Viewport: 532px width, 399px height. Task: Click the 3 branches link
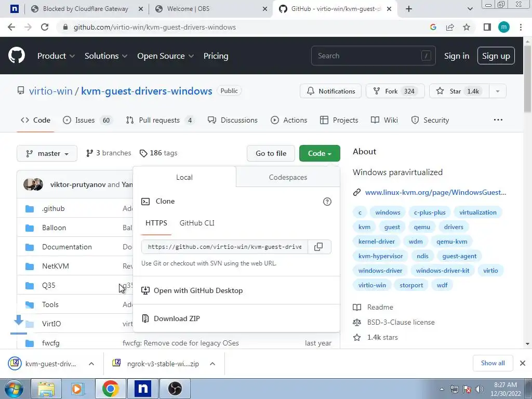(x=109, y=153)
